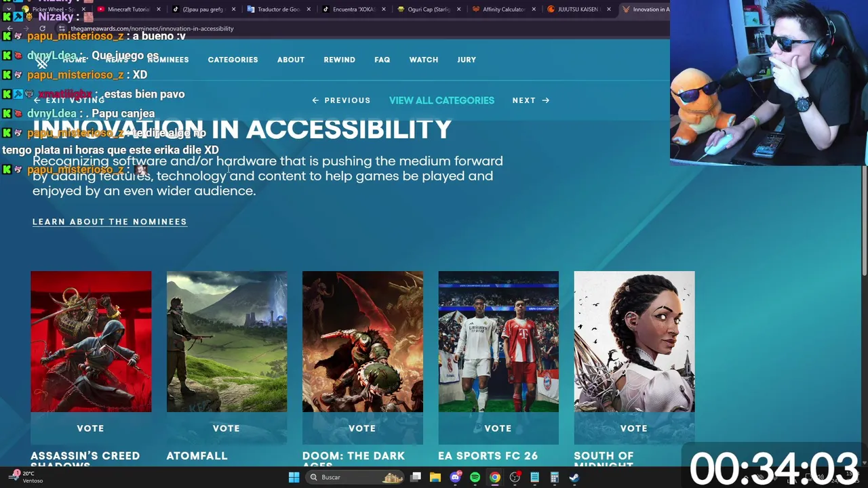Close the Traductor de Google tab
The width and height of the screenshot is (868, 488).
pos(309,9)
